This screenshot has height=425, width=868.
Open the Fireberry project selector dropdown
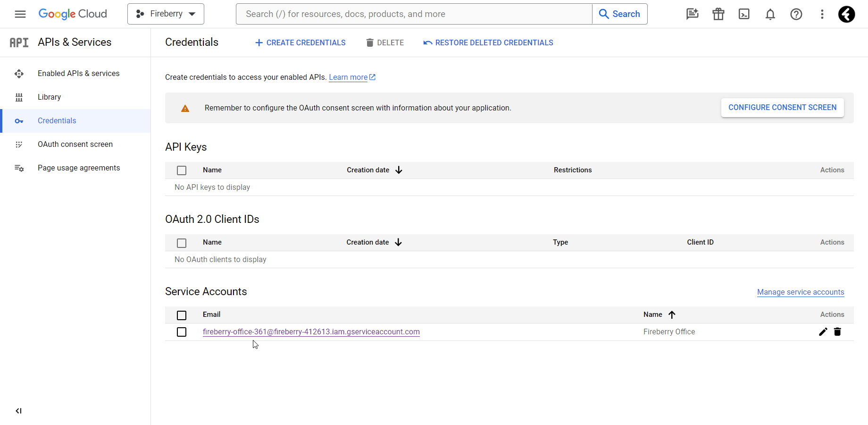click(166, 14)
